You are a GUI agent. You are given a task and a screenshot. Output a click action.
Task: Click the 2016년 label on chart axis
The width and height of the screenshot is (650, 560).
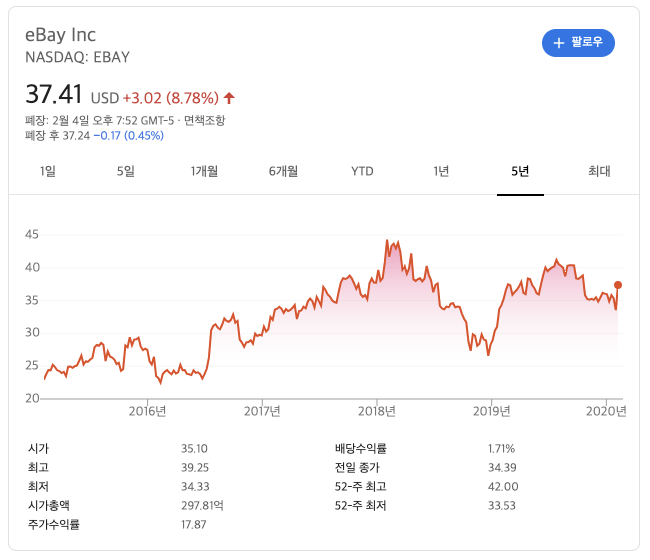(x=147, y=411)
